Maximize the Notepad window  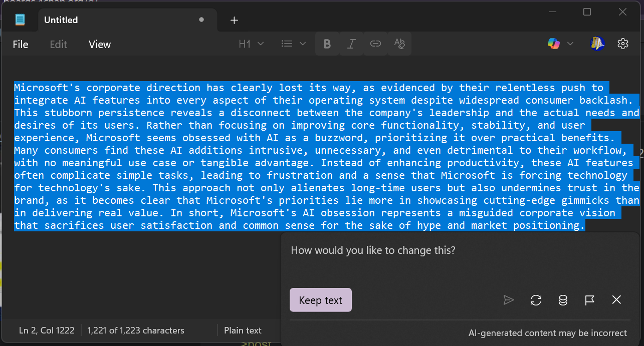[587, 12]
